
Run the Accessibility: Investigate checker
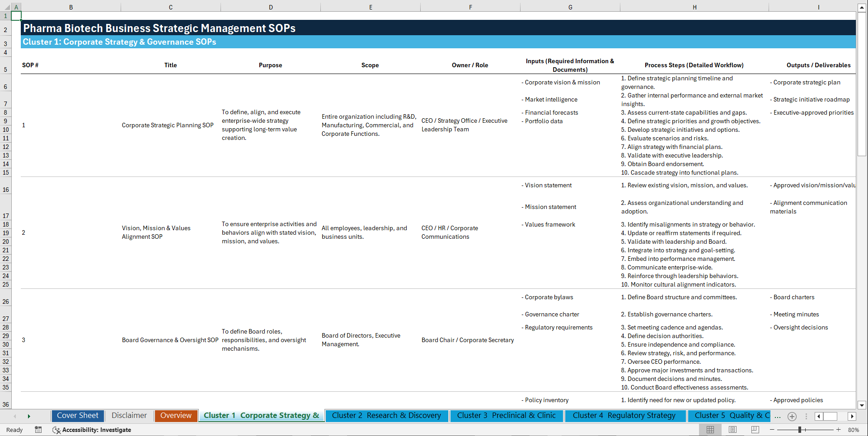[x=92, y=430]
